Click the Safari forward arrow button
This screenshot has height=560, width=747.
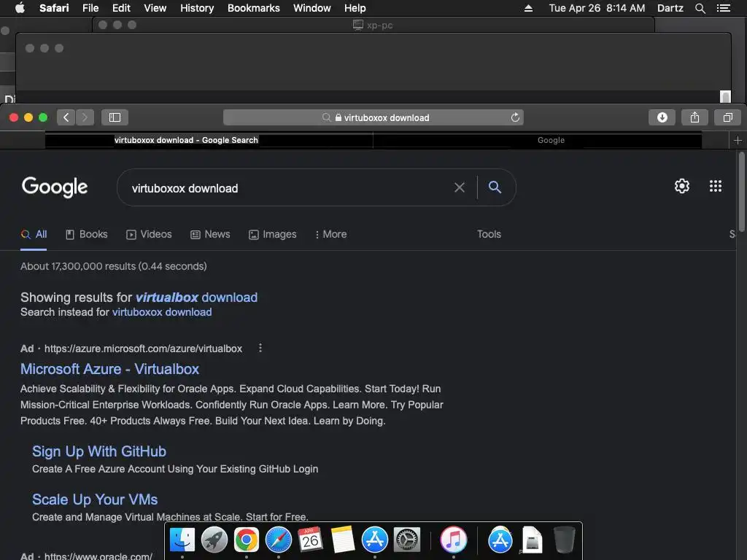tap(85, 117)
